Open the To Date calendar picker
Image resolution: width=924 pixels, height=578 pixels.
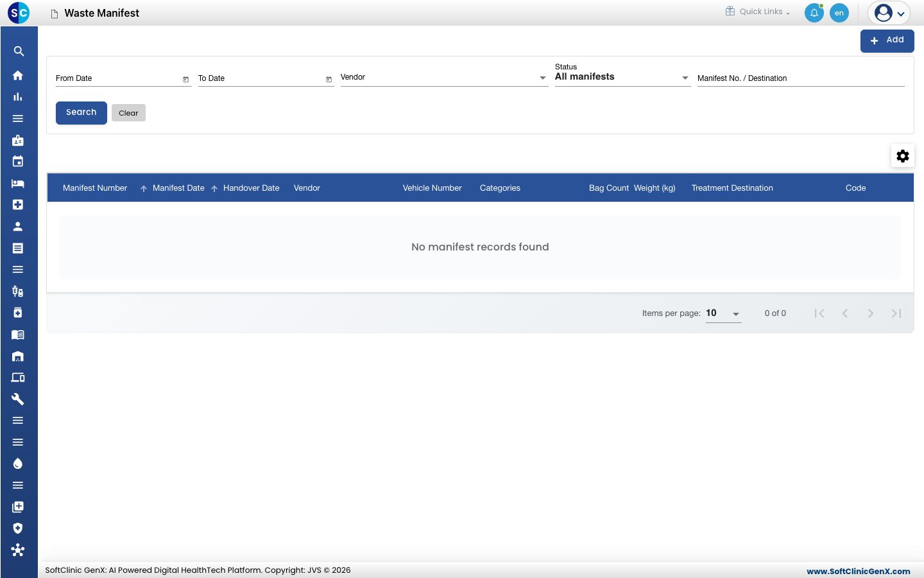(329, 79)
